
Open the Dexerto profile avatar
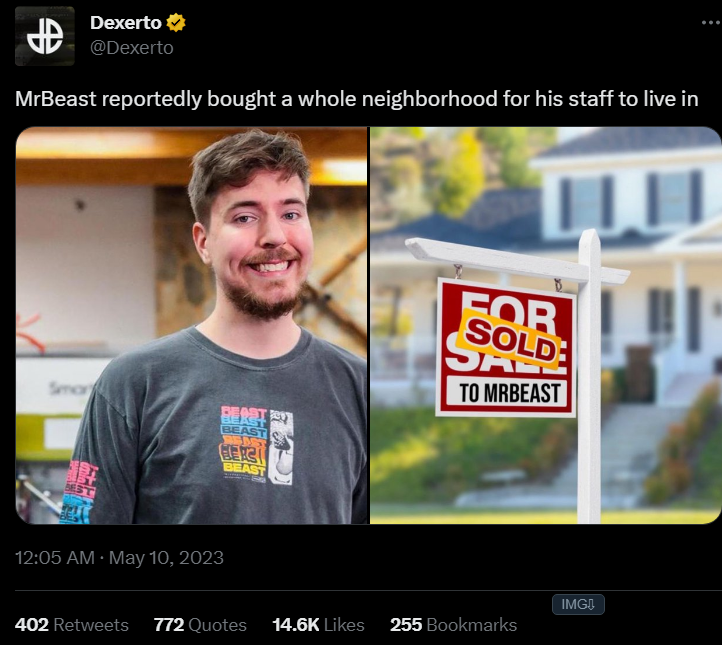click(45, 36)
